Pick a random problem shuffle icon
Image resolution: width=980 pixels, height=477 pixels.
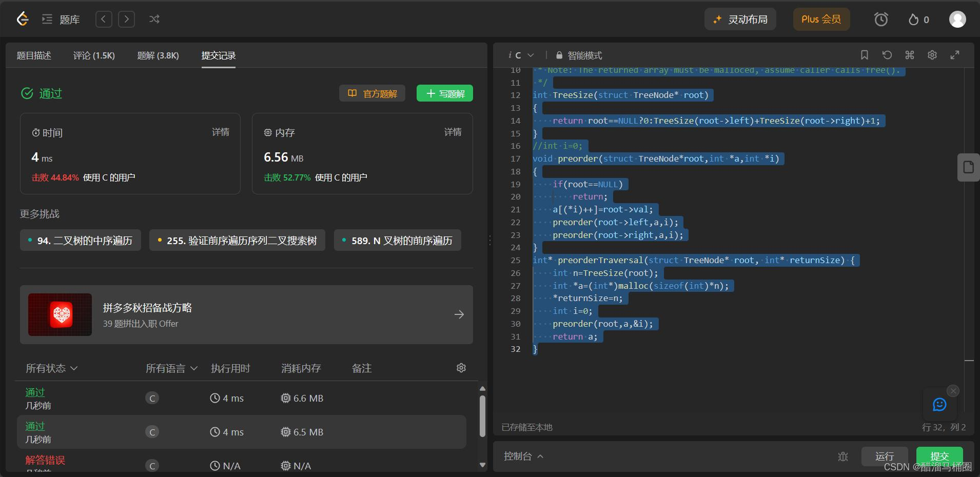154,19
